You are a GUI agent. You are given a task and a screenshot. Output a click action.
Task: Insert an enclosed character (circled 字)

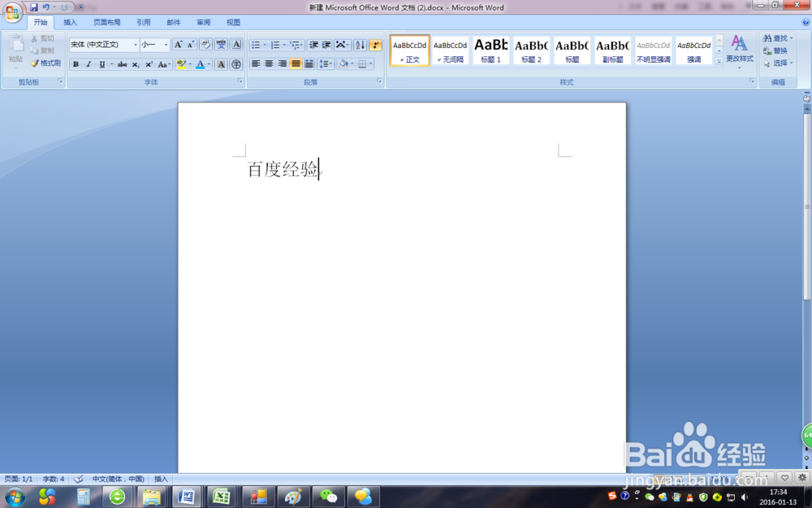[236, 64]
